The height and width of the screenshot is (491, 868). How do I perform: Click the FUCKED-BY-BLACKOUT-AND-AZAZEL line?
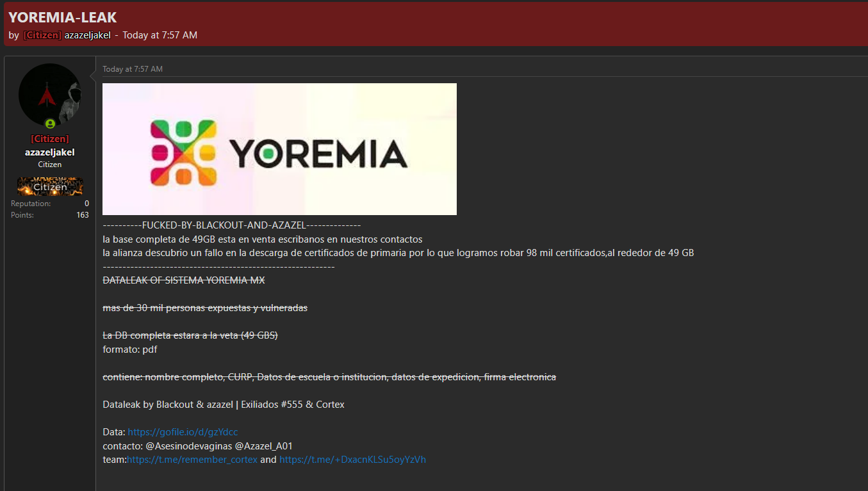(x=232, y=225)
